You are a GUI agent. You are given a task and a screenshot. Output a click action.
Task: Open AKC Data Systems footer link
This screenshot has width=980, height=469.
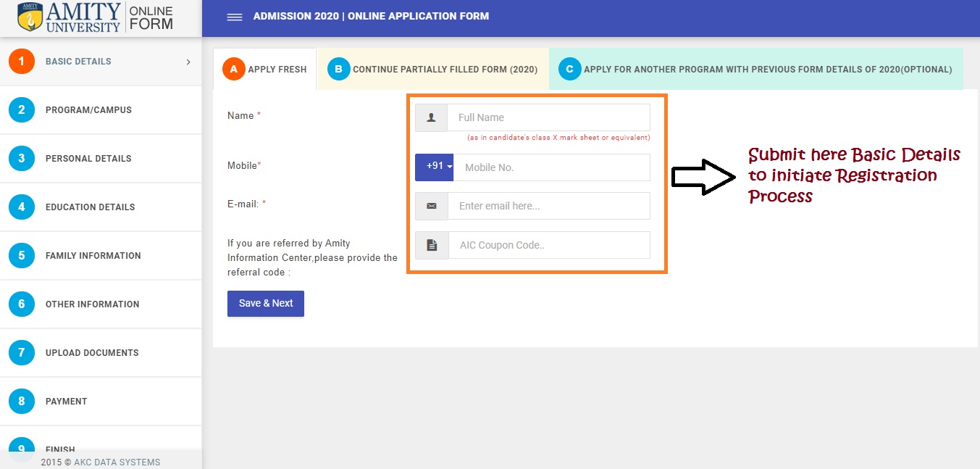[x=117, y=462]
